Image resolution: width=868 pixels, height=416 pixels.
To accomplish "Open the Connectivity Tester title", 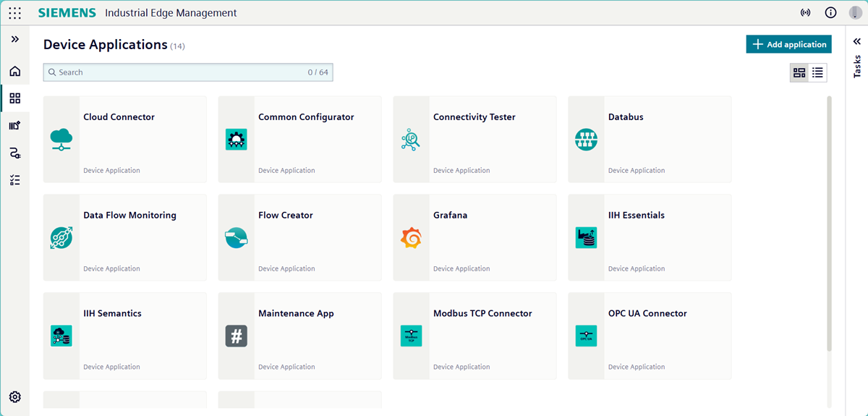I will tap(475, 117).
